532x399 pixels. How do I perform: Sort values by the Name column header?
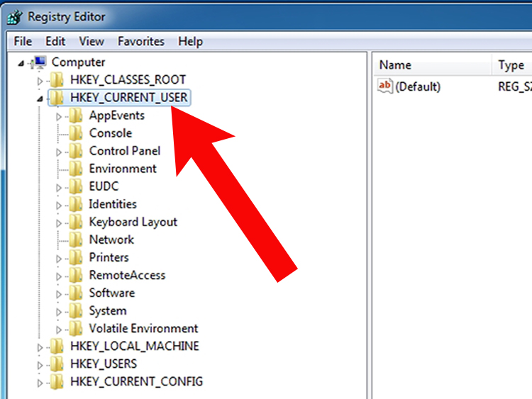tap(432, 64)
